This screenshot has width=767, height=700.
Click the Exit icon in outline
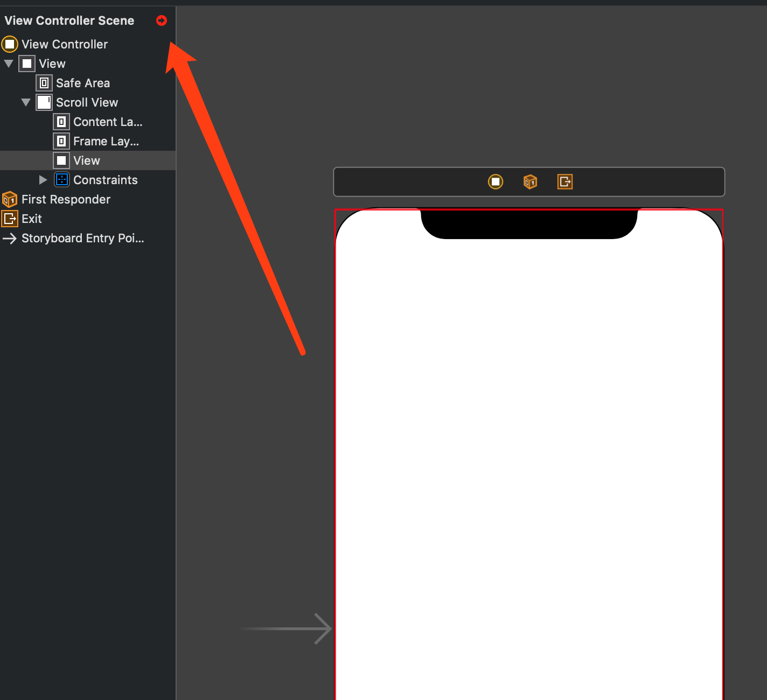(x=10, y=219)
